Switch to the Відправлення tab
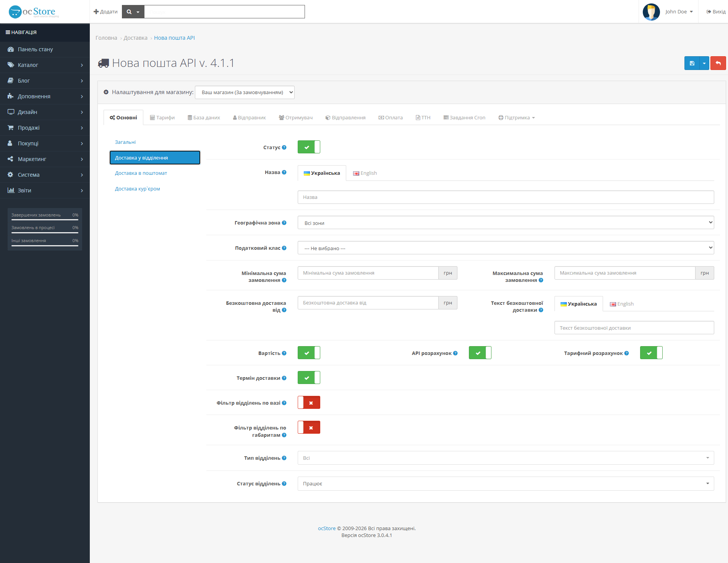Screen dimensions: 728x563 pyautogui.click(x=345, y=117)
